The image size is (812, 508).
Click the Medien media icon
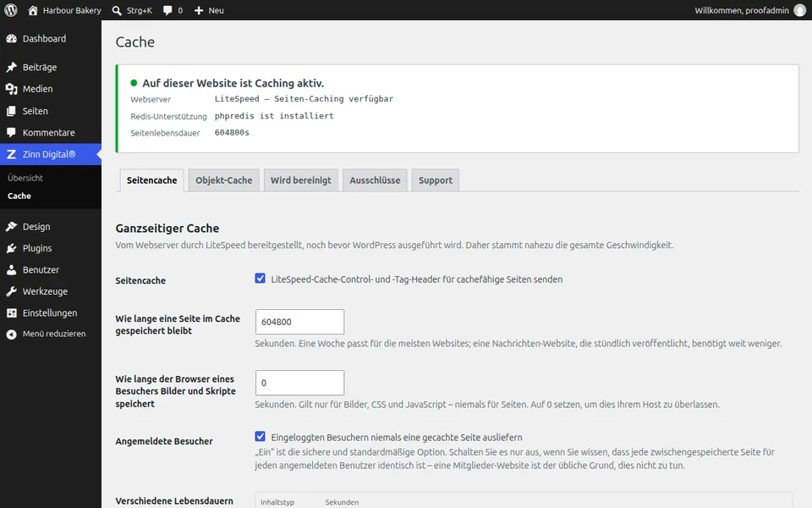(x=11, y=89)
